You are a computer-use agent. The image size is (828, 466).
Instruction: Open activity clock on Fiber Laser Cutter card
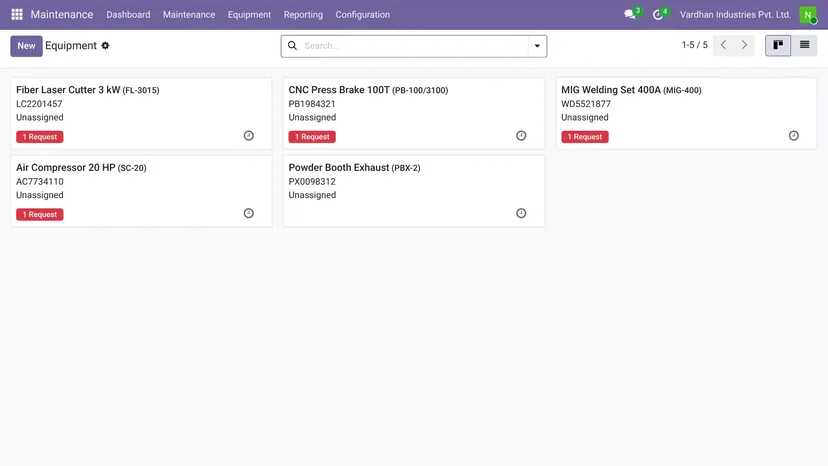coord(249,136)
